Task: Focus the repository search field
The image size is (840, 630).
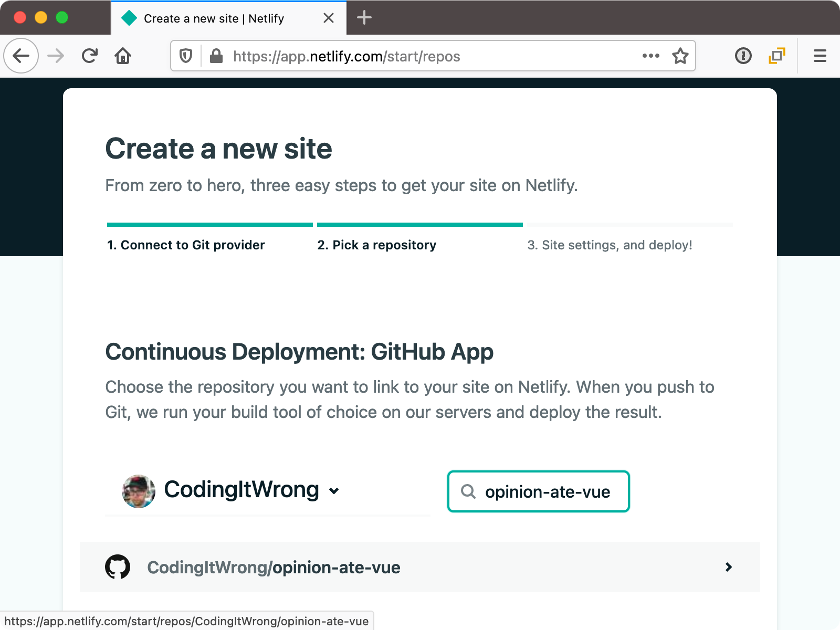Action: pyautogui.click(x=538, y=491)
